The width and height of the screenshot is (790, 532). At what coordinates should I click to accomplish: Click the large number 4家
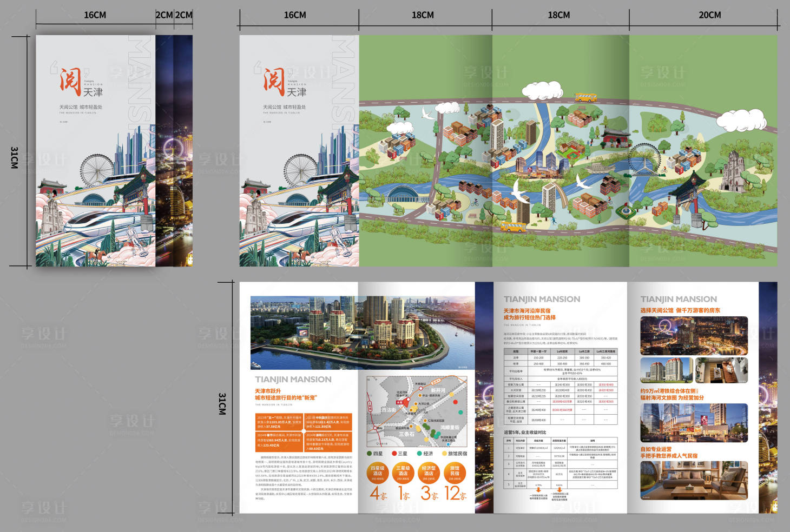click(378, 493)
